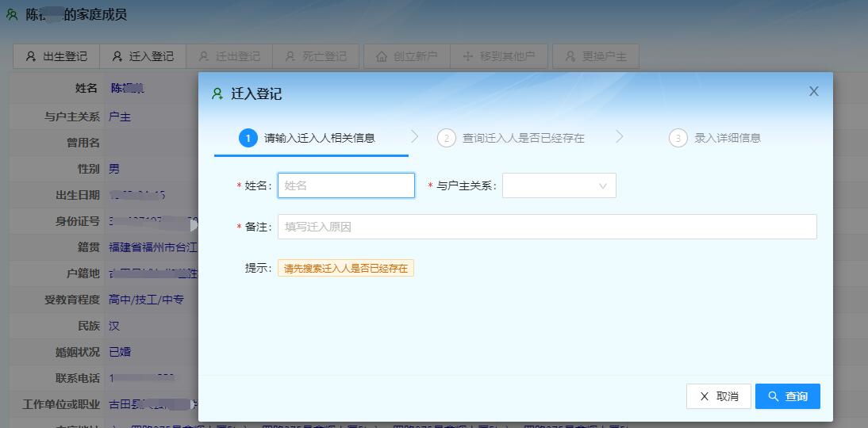Click the 已婚 marital status value
Screen dimensions: 868x428
coord(120,352)
